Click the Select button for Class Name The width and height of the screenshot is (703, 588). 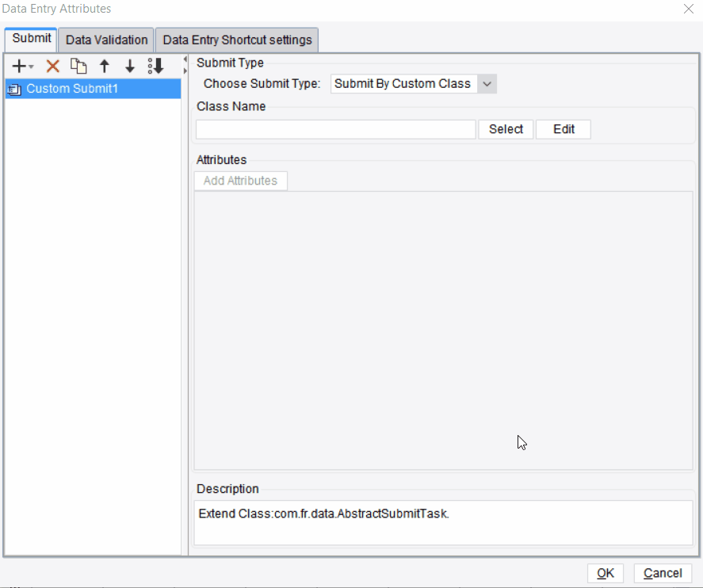(506, 129)
